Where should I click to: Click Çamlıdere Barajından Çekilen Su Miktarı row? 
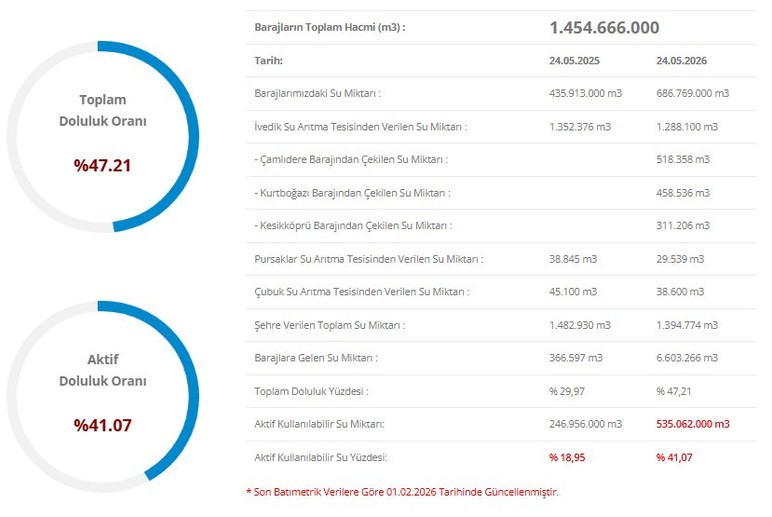click(501, 160)
